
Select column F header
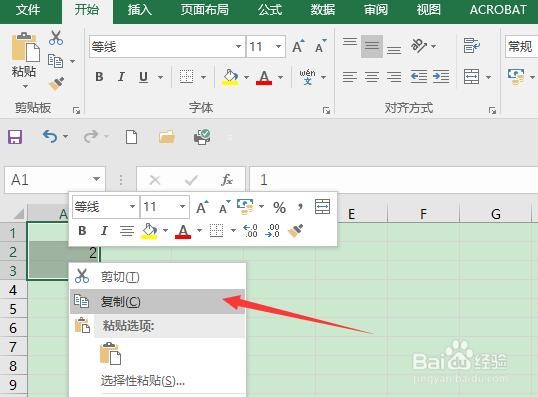[423, 214]
